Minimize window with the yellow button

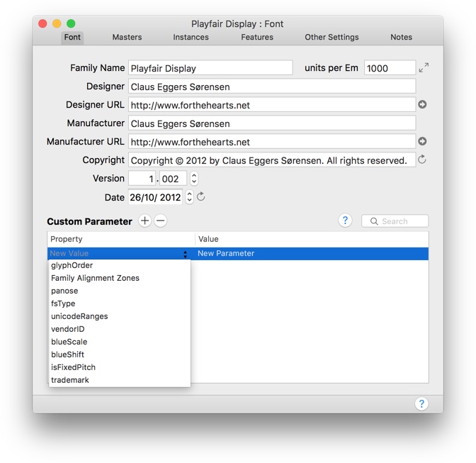[57, 23]
